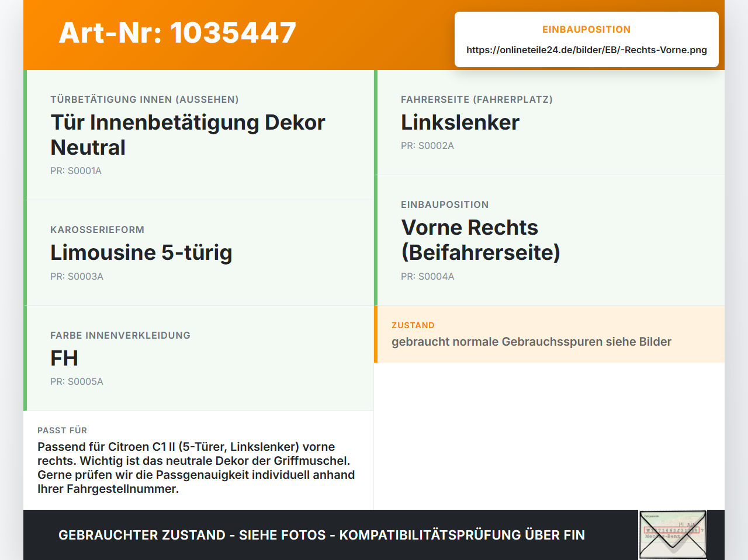The width and height of the screenshot is (748, 560).
Task: Click the PASST FÜR label
Action: (x=62, y=430)
